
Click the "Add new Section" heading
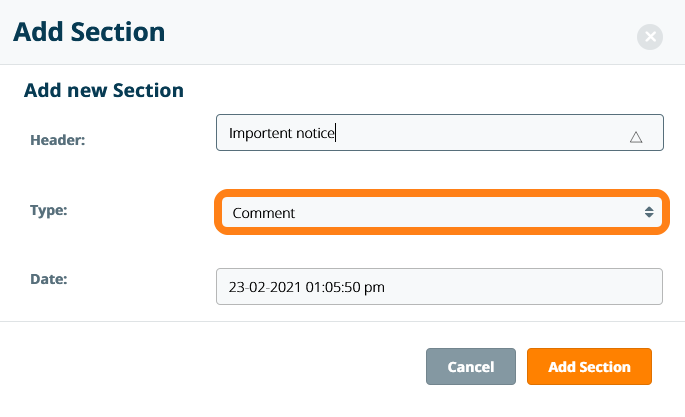[x=104, y=90]
